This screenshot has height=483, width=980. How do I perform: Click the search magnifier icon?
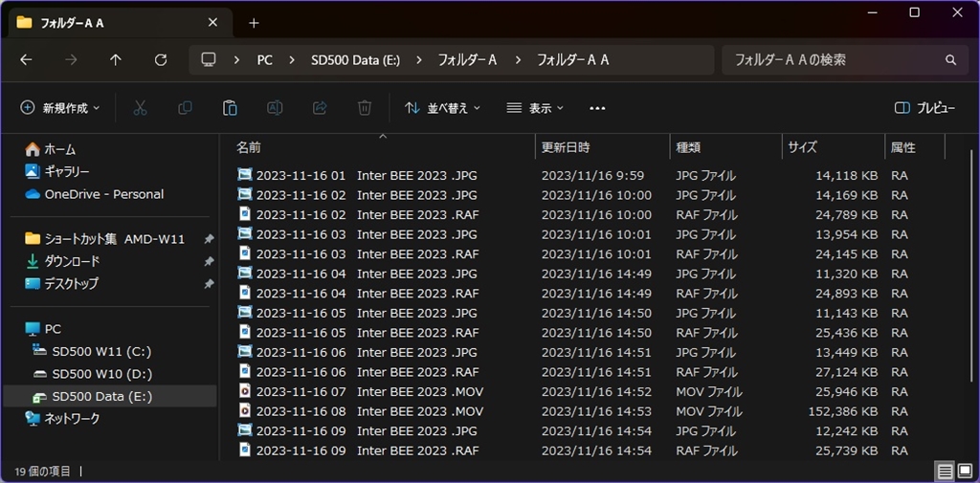click(950, 60)
